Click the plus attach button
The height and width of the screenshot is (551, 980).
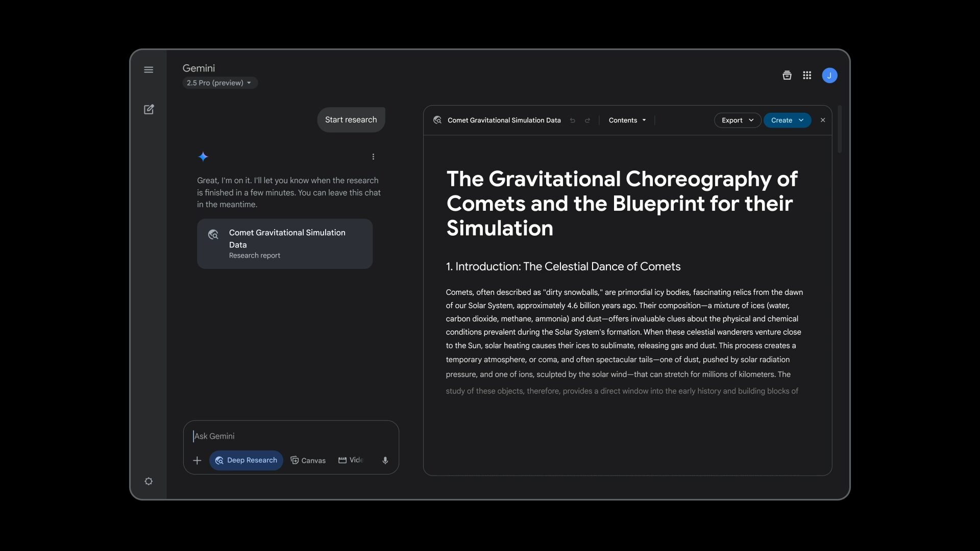coord(197,461)
